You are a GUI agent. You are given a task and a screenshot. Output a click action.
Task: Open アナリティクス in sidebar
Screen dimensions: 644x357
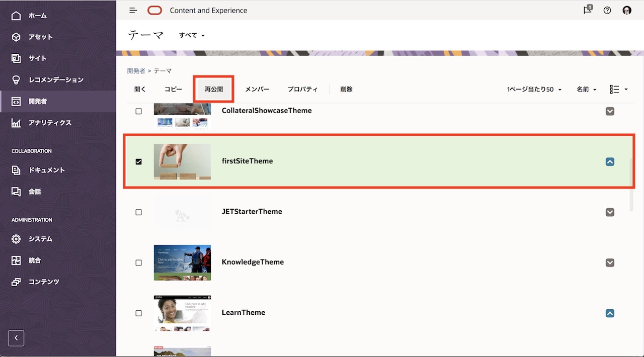49,123
